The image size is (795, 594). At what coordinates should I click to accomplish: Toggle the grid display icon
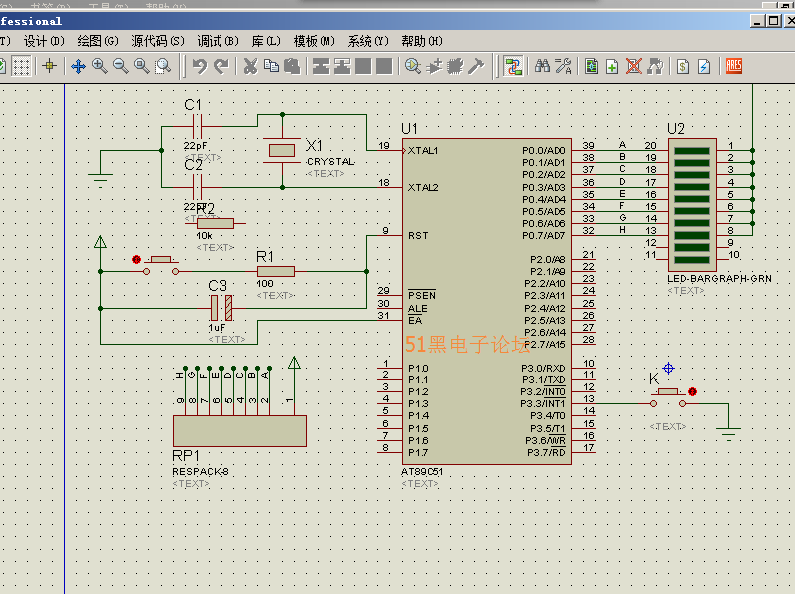coord(21,66)
